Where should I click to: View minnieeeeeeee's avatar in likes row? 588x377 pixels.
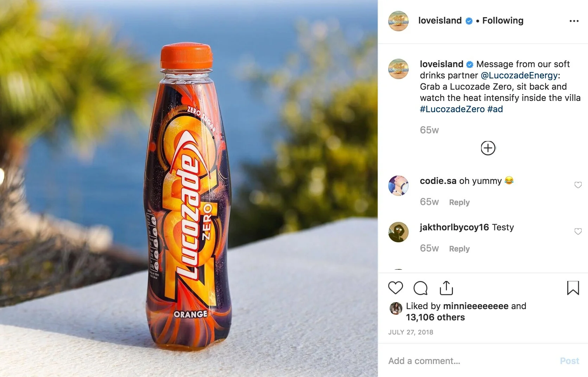(x=396, y=308)
